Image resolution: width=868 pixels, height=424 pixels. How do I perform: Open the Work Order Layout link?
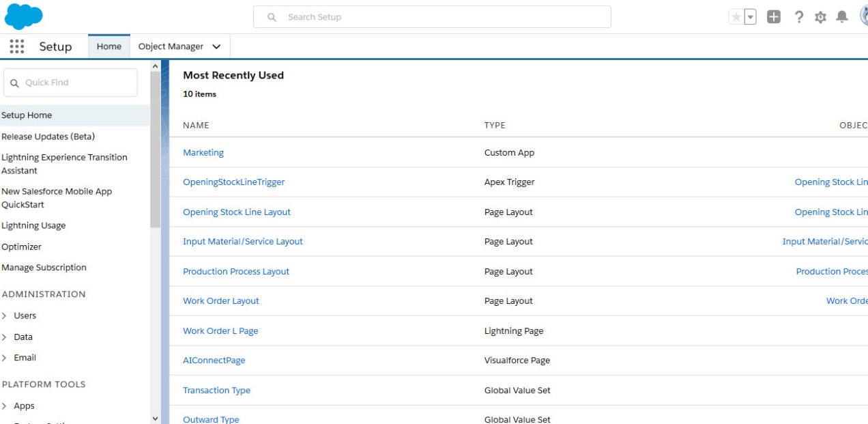tap(221, 301)
